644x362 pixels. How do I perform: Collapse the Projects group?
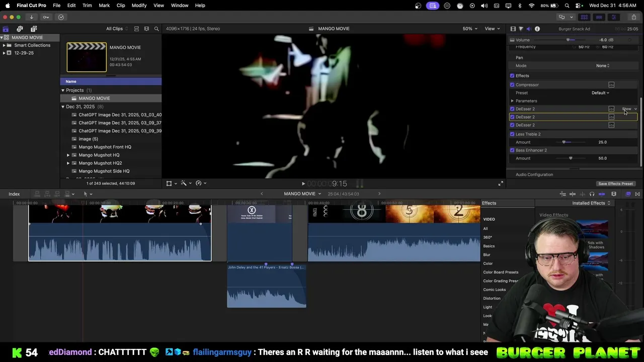63,90
